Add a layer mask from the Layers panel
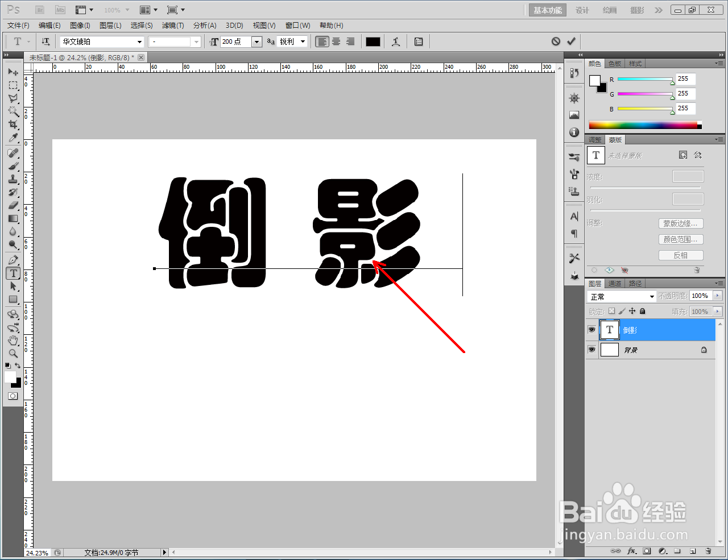728x560 pixels. [647, 551]
